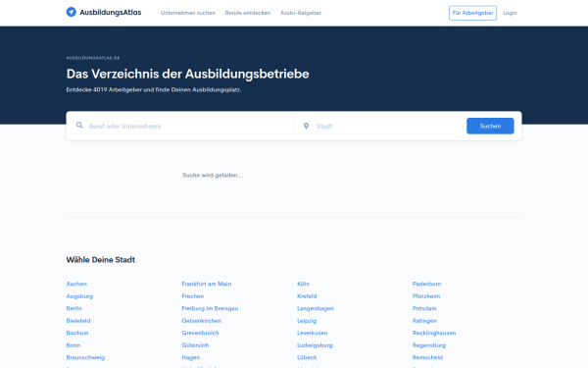Open Berufe entdecken menu item
This screenshot has width=588, height=368.
(x=248, y=13)
